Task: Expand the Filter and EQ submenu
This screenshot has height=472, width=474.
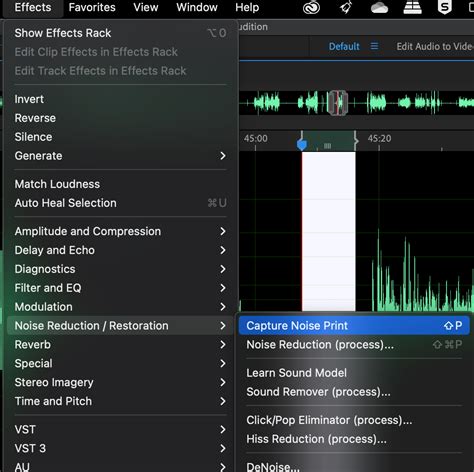Action: 120,288
